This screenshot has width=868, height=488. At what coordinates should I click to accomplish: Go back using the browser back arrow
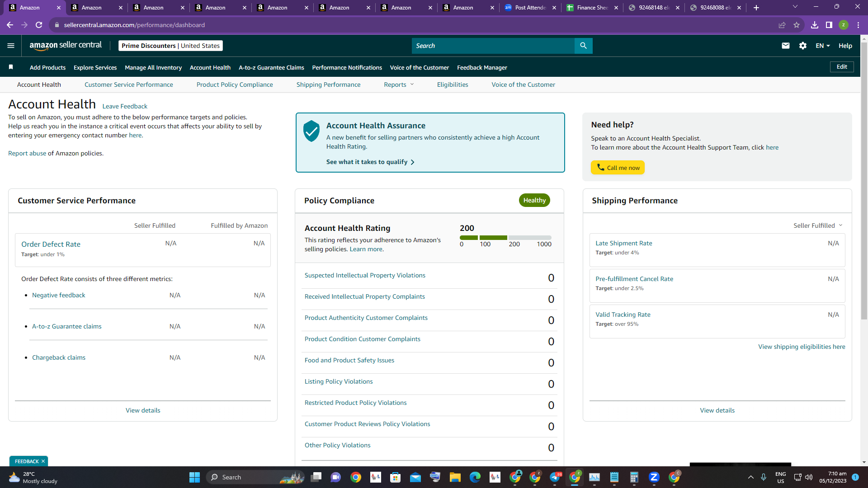(x=10, y=25)
